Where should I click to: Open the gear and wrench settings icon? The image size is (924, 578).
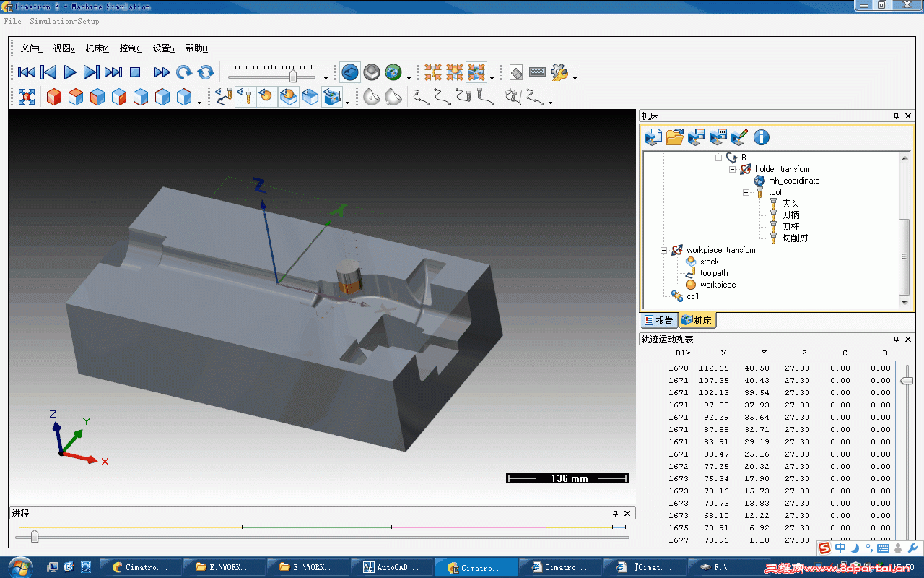(559, 72)
